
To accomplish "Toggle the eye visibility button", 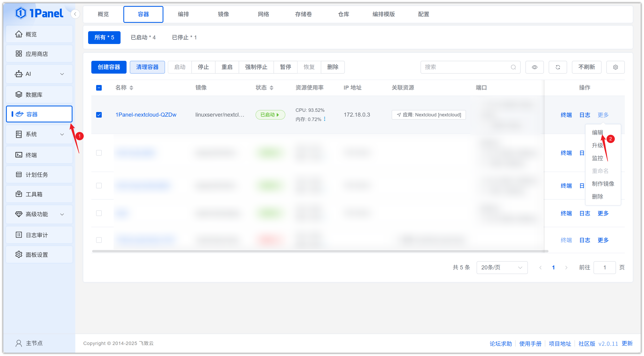I will tap(534, 67).
